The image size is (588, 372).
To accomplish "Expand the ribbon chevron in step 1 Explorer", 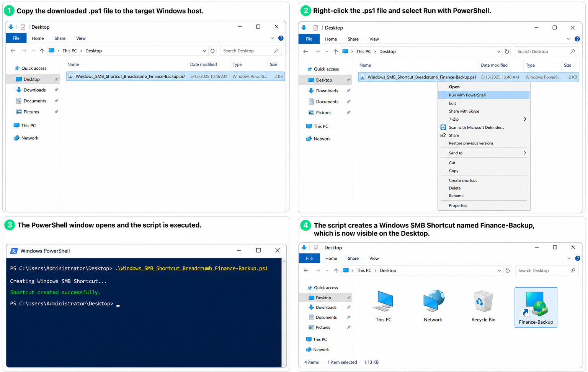I will pyautogui.click(x=272, y=38).
